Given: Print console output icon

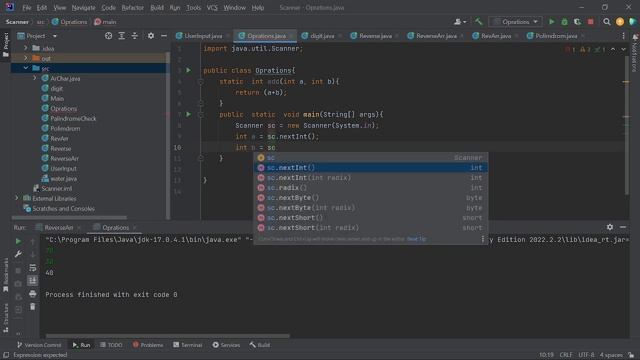Looking at the screenshot, I should [x=33, y=293].
